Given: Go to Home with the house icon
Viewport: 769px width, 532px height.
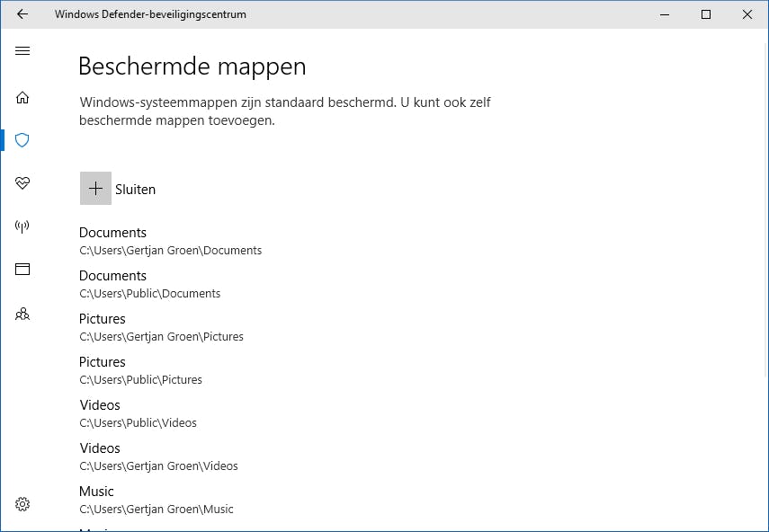Looking at the screenshot, I should [22, 97].
